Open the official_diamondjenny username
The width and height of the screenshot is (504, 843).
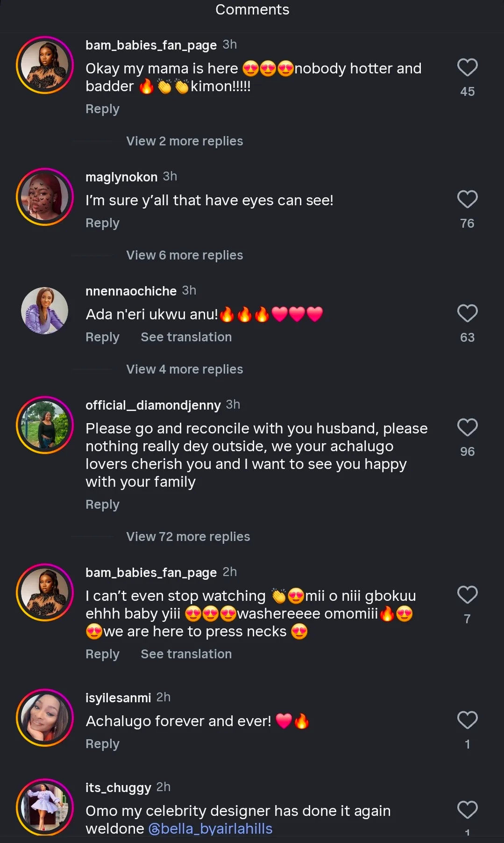click(x=153, y=405)
